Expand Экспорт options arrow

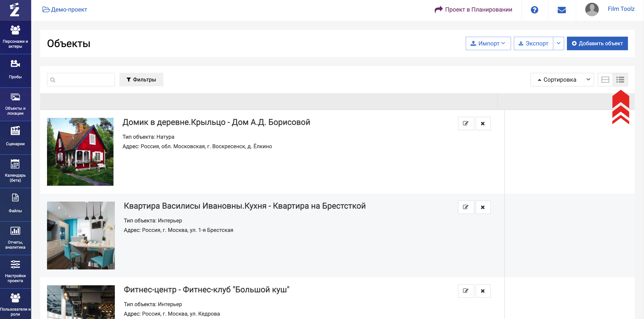(558, 43)
